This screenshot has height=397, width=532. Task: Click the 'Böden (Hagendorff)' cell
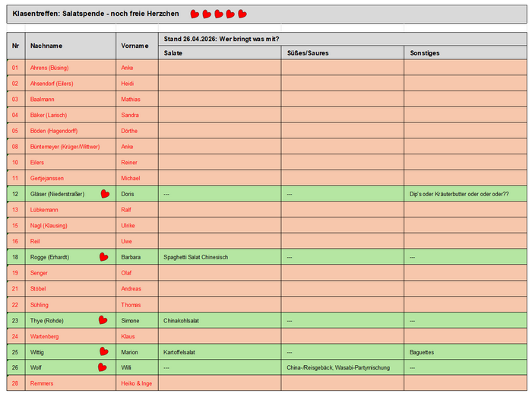(70, 131)
